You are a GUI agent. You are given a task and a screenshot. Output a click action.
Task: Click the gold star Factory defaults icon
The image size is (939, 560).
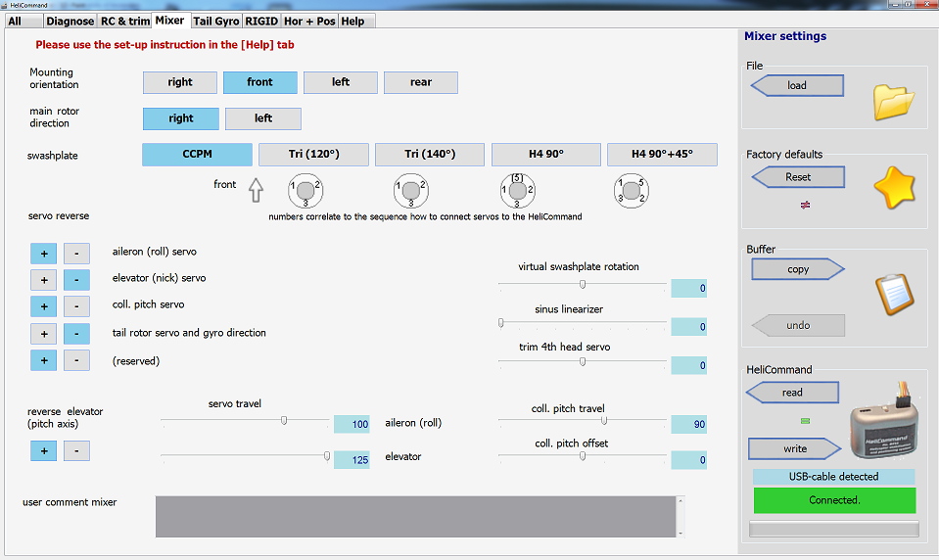click(x=895, y=187)
